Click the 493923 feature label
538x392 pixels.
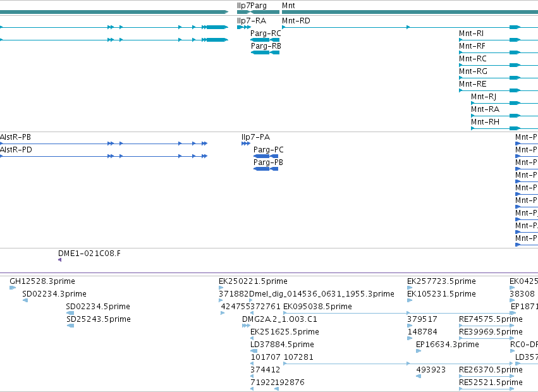[x=431, y=371]
